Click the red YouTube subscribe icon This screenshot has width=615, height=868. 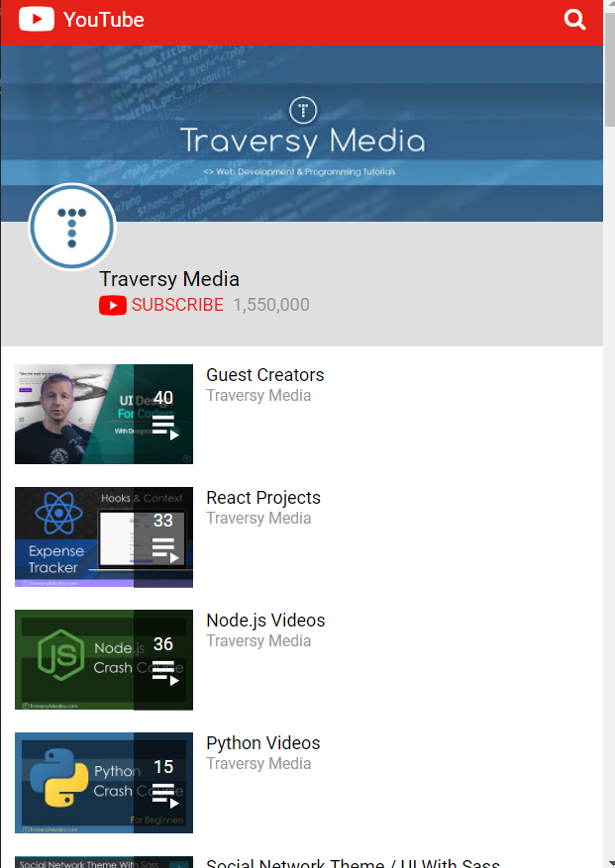pyautogui.click(x=113, y=305)
